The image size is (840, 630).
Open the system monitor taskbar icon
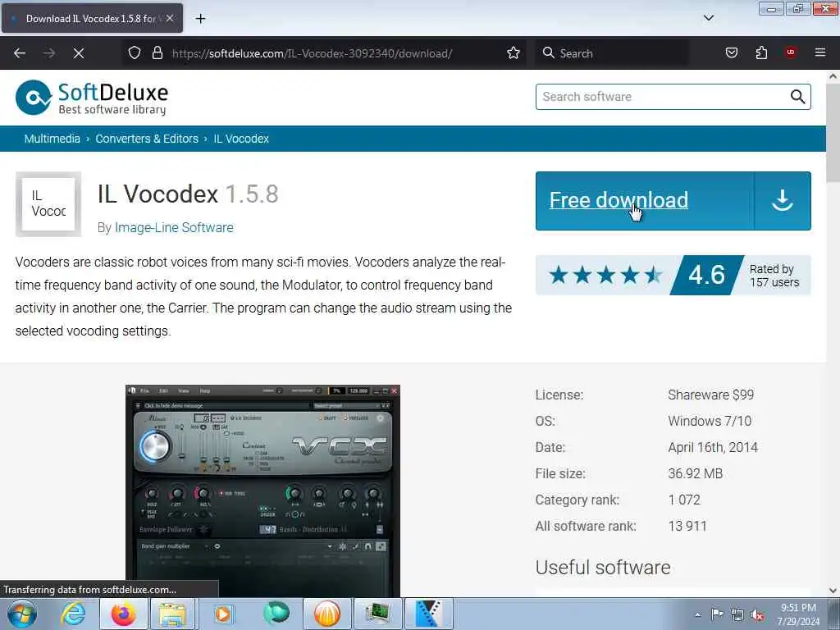pos(377,614)
